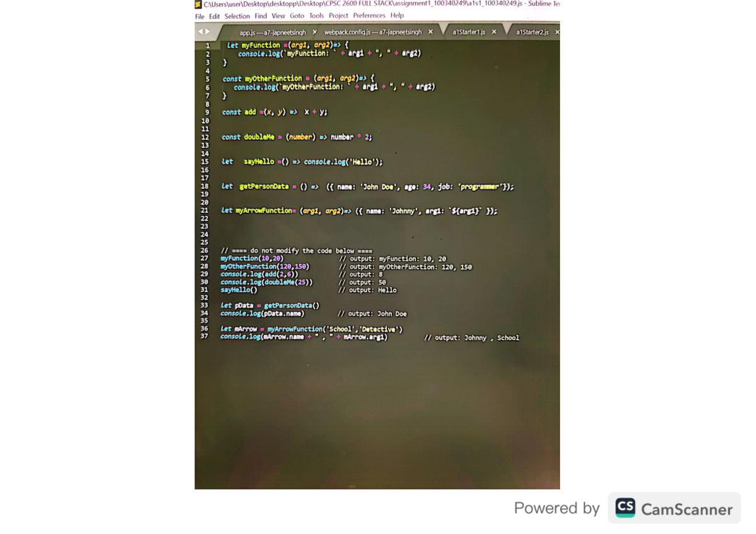This screenshot has height=534, width=756.
Task: Open the Goto menu
Action: click(297, 16)
